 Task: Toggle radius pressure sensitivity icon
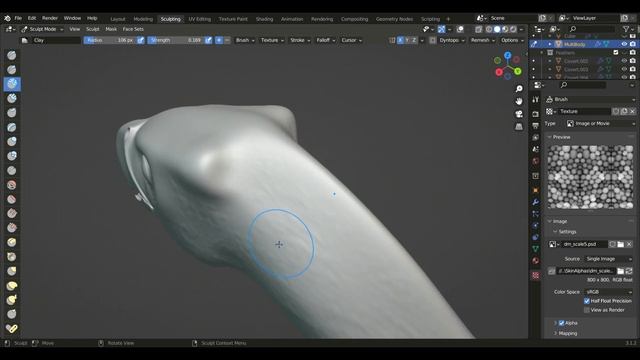pyautogui.click(x=141, y=40)
